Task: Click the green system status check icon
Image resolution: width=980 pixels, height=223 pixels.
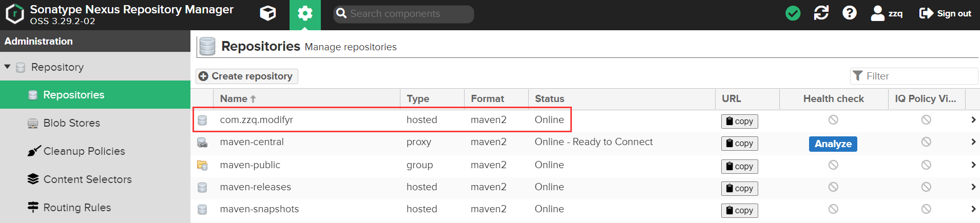Action: click(x=793, y=13)
